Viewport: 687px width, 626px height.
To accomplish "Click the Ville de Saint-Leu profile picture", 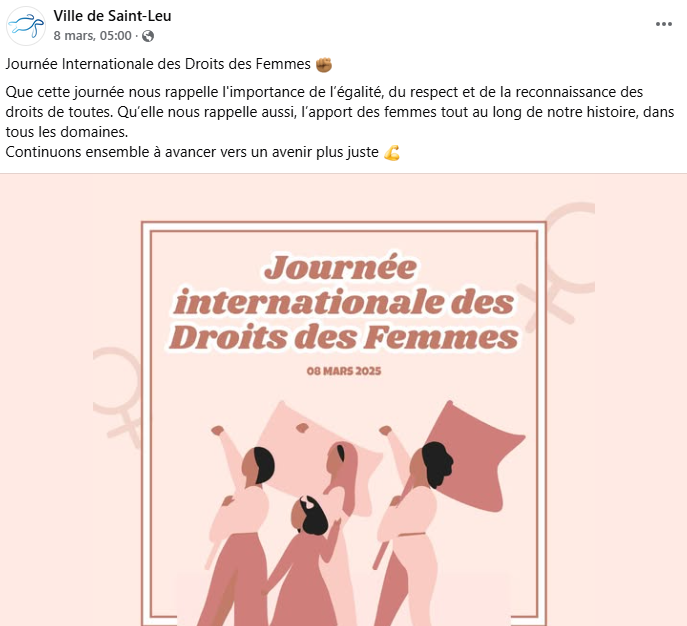I will tap(26, 26).
